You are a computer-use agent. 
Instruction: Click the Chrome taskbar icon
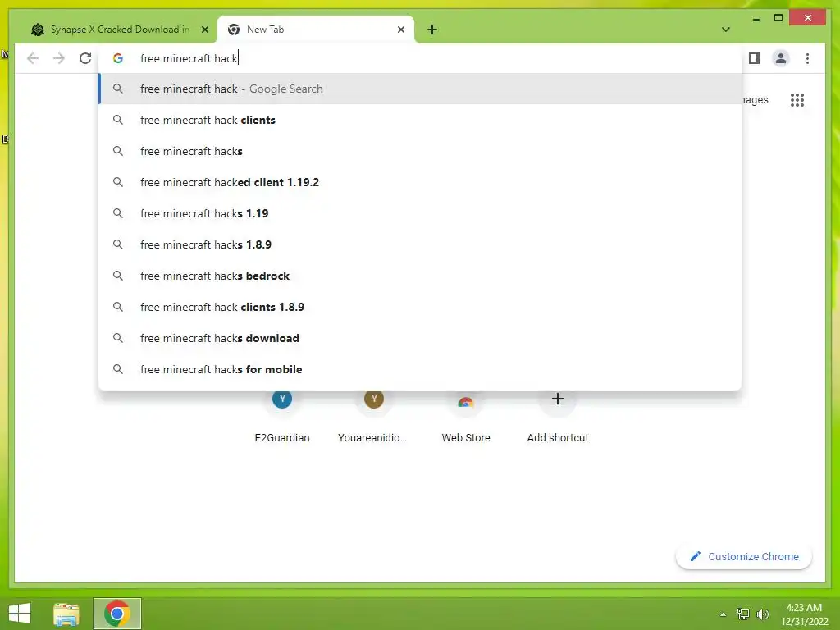[x=117, y=614]
